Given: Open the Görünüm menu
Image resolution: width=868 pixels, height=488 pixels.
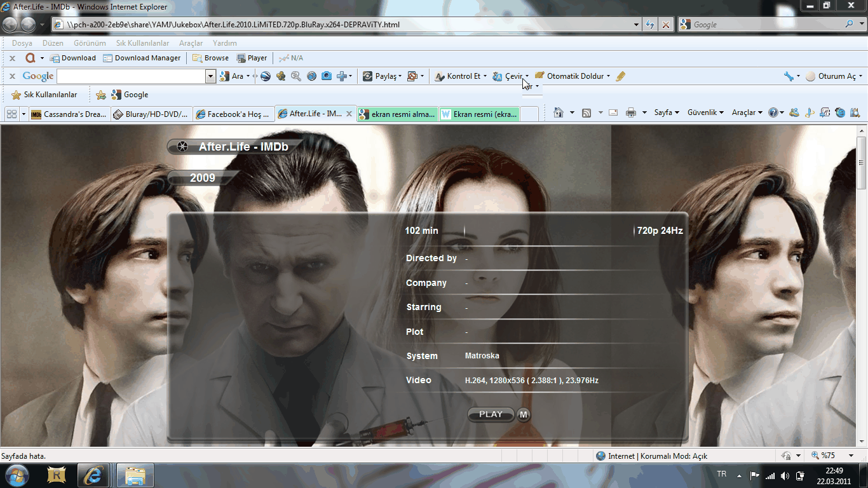Looking at the screenshot, I should pos(90,43).
